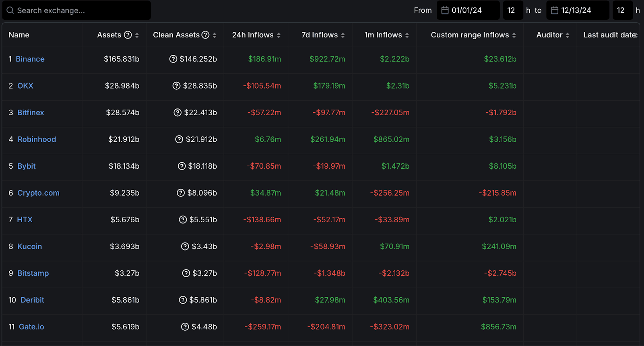The height and width of the screenshot is (346, 644).
Task: Click help icon beside Bitfinex clean assets
Action: point(178,113)
